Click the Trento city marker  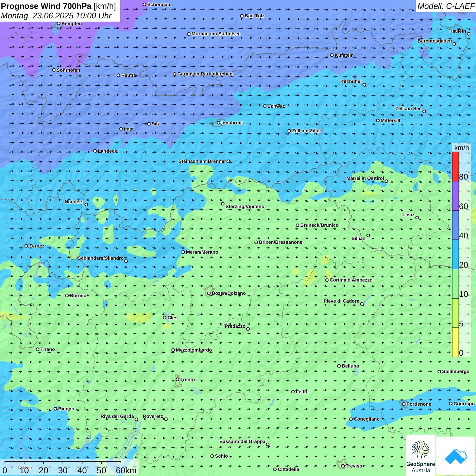pyautogui.click(x=177, y=379)
